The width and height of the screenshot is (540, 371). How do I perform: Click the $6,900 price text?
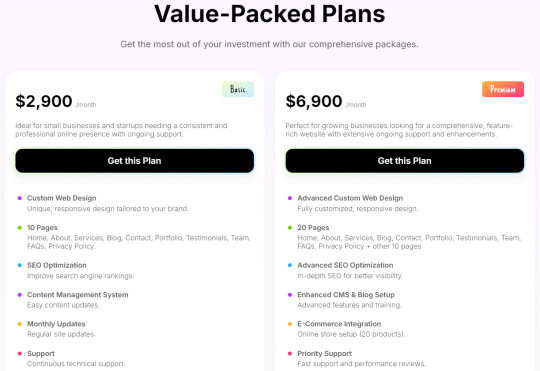(x=314, y=101)
